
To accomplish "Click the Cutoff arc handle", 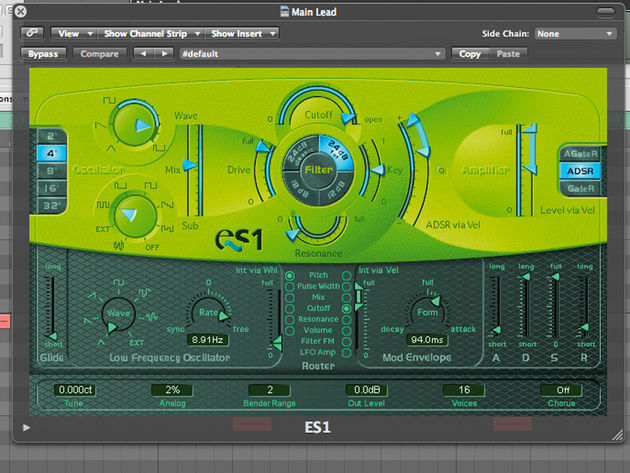I will pyautogui.click(x=348, y=118).
